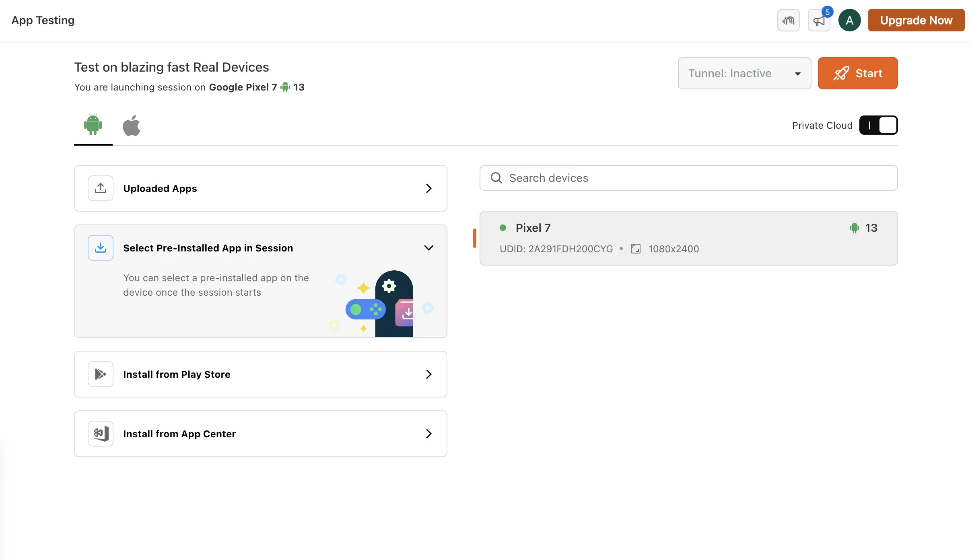Expand the Uploaded Apps chevron
The width and height of the screenshot is (972, 560).
pos(428,188)
